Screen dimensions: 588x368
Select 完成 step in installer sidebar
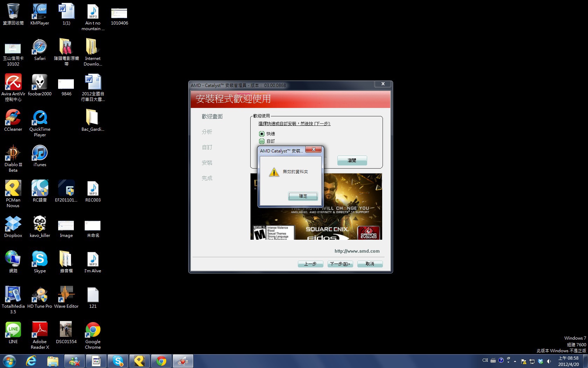[207, 178]
